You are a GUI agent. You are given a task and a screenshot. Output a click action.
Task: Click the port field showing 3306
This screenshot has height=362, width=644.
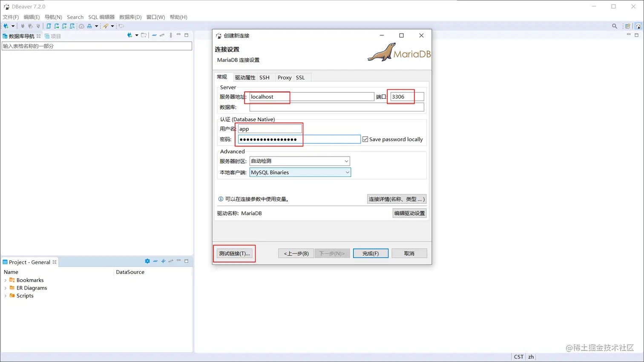[407, 97]
